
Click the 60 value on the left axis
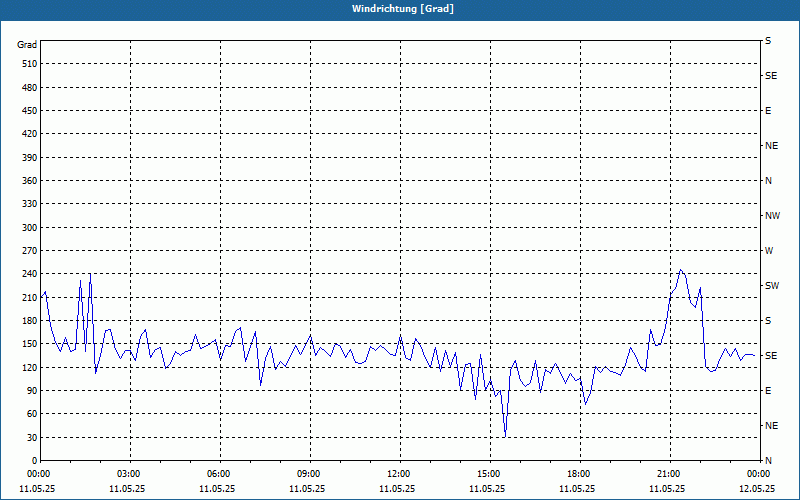[32, 414]
